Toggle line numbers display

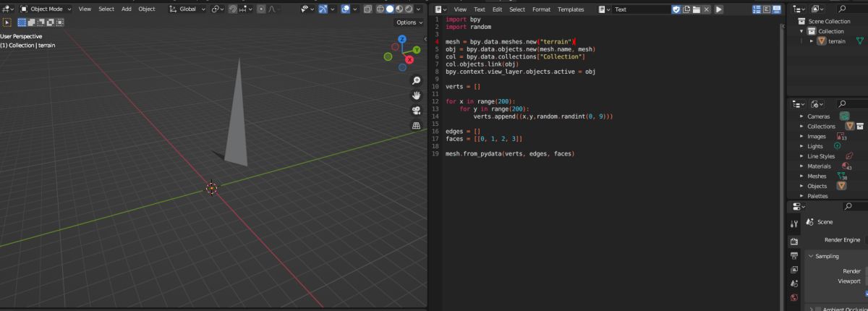(x=757, y=9)
